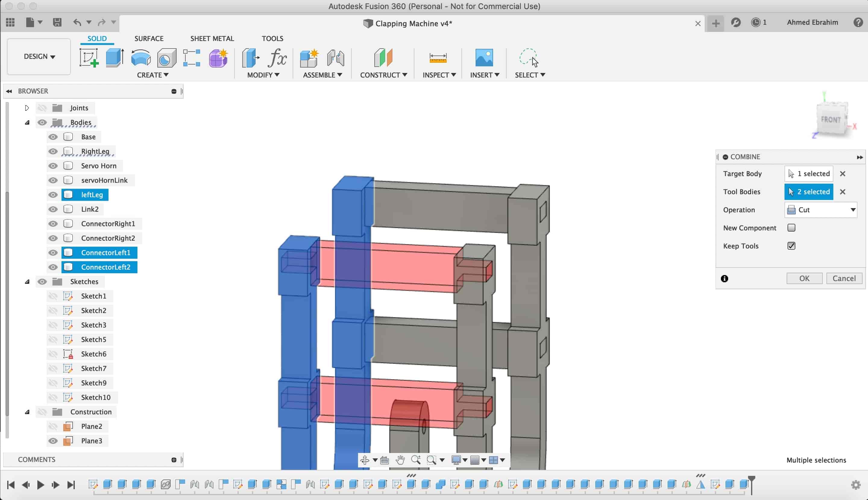Switch to the SHEET METAL tab
The image size is (868, 500).
(x=212, y=39)
